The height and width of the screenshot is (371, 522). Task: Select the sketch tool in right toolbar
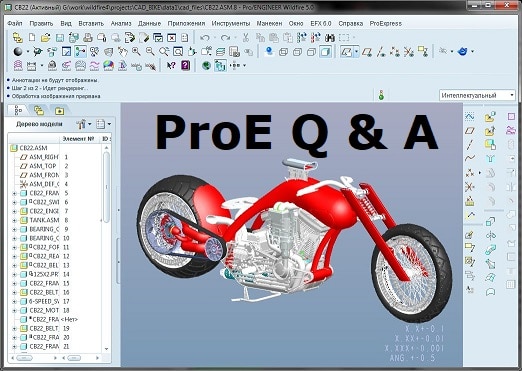tap(470, 116)
